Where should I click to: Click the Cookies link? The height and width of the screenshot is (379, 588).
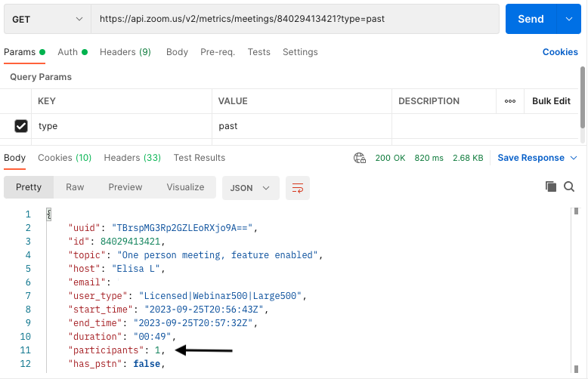pos(560,52)
